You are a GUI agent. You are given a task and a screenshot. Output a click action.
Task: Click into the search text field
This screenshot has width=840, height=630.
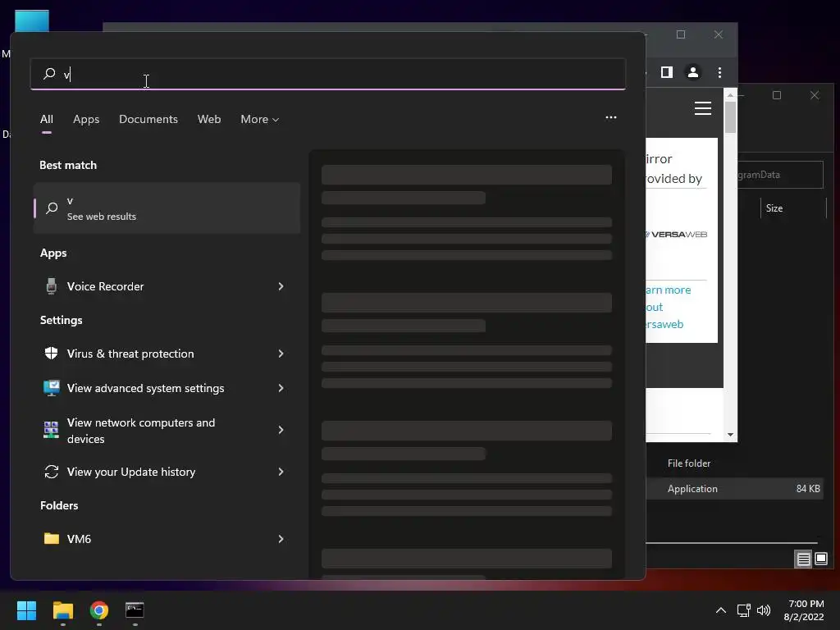(x=328, y=74)
